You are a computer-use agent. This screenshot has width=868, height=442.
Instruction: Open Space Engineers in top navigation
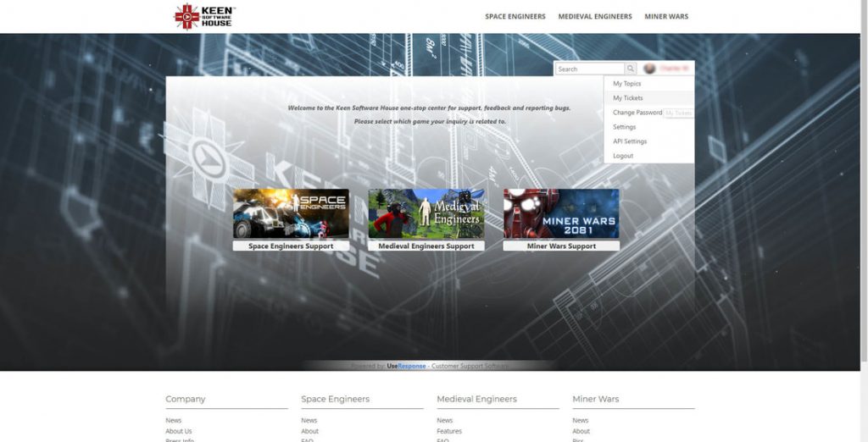(515, 17)
